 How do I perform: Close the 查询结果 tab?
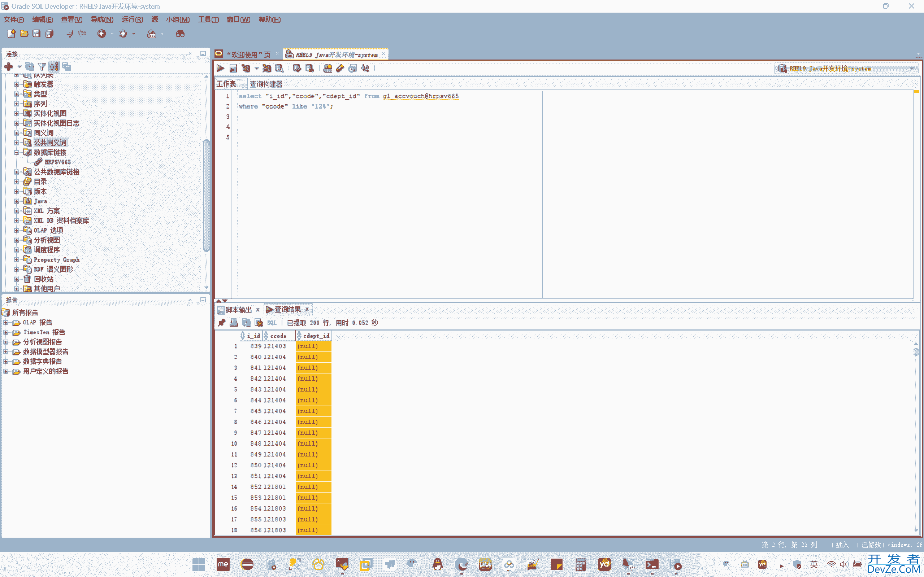pos(307,309)
